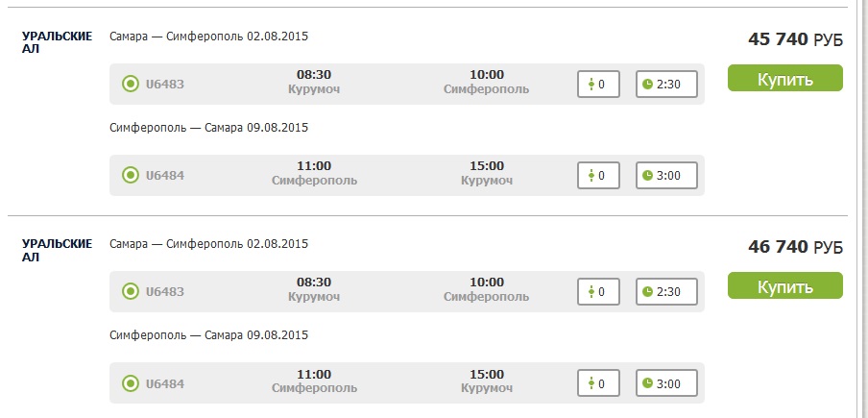Select radio button for U6484 in 46 740 offer

pos(130,383)
